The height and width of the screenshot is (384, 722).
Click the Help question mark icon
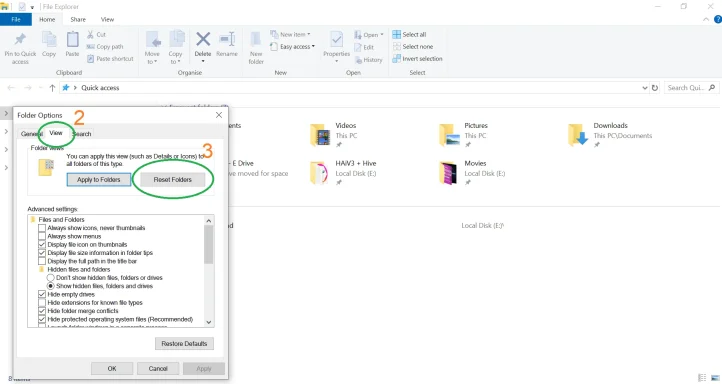click(717, 19)
